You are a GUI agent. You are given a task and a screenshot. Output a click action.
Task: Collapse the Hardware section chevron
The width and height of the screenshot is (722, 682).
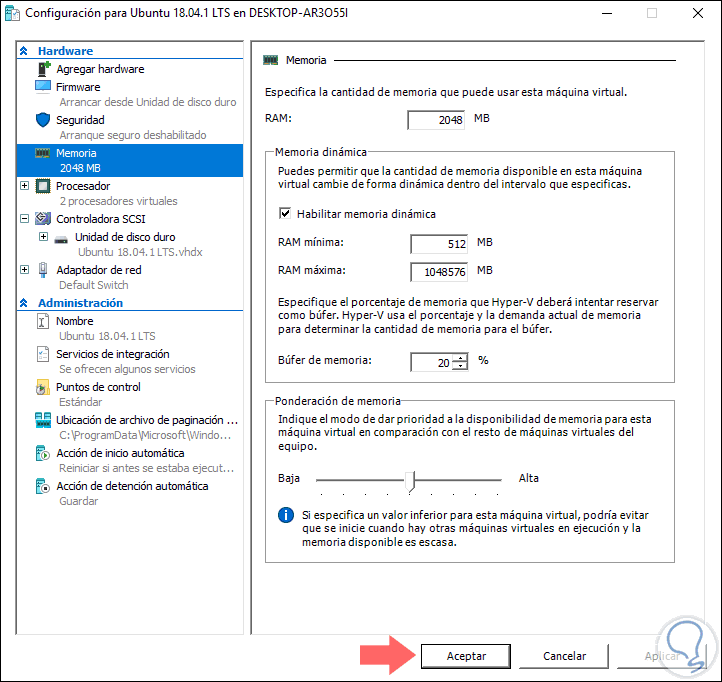(x=24, y=51)
